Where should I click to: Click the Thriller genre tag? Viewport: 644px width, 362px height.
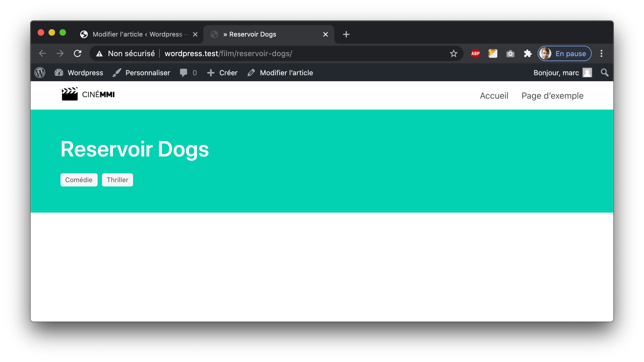tap(117, 180)
